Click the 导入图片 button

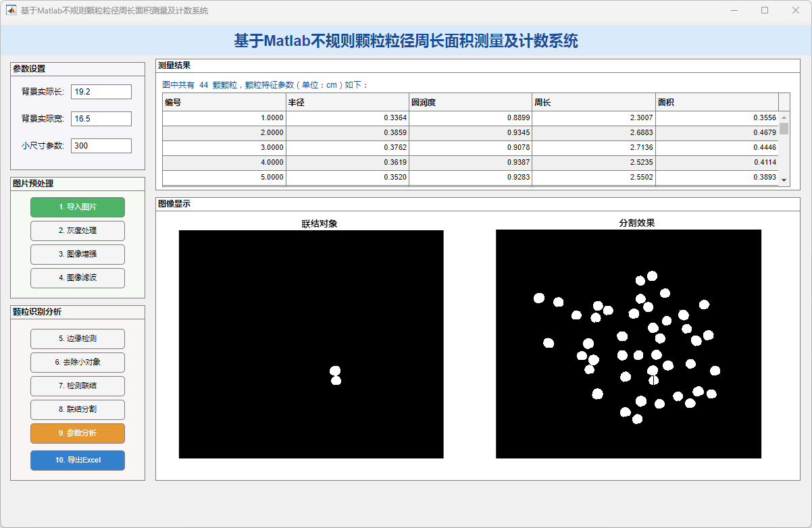pyautogui.click(x=78, y=207)
